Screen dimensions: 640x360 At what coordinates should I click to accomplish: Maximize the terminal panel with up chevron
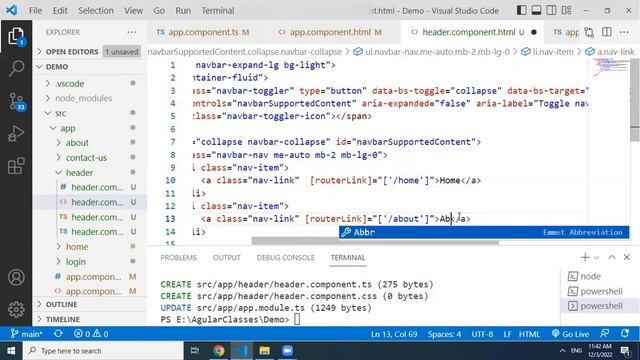(611, 257)
